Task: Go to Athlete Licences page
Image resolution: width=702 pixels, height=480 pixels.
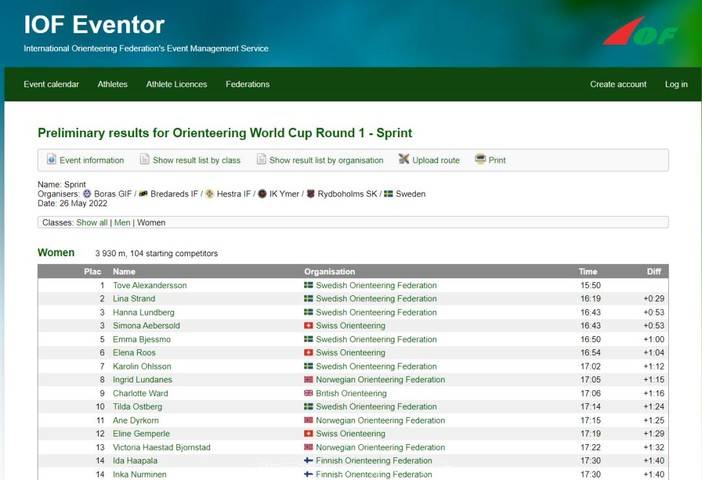Action: click(x=176, y=84)
